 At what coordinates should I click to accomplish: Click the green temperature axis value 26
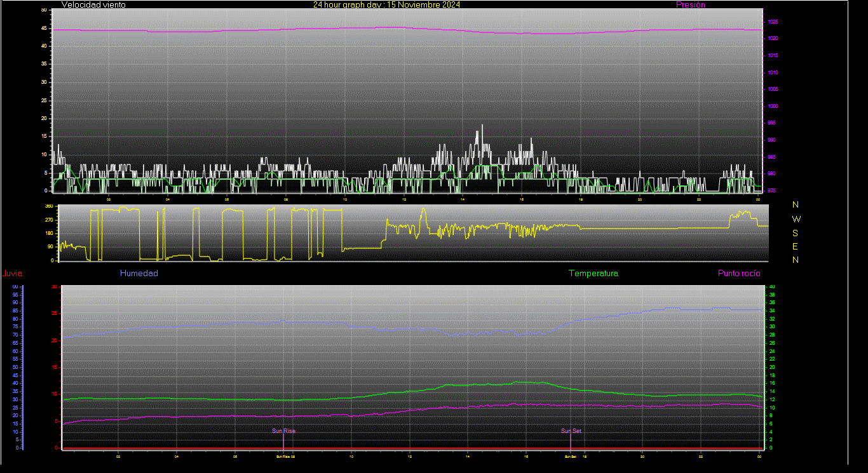(x=773, y=343)
